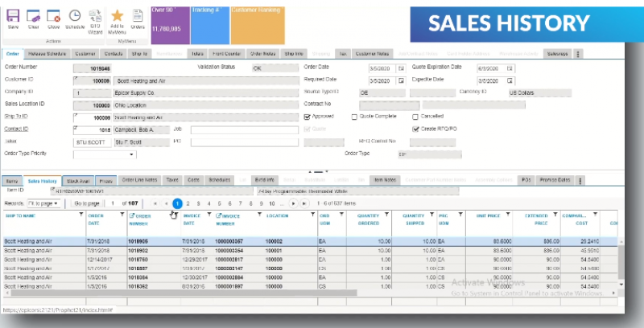The width and height of the screenshot is (644, 328).
Task: Go to page 2 of results
Action: click(x=188, y=204)
